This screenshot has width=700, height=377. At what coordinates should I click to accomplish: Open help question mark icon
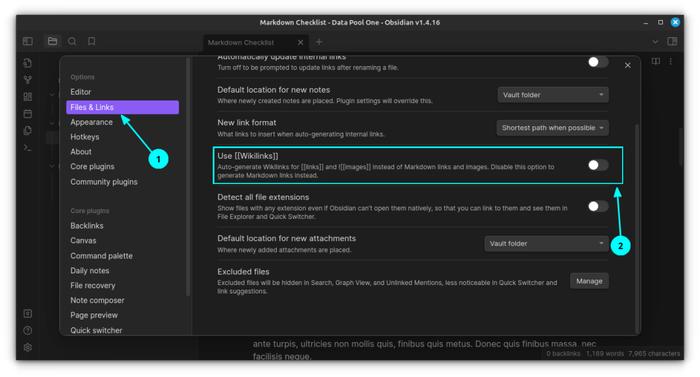coord(28,331)
